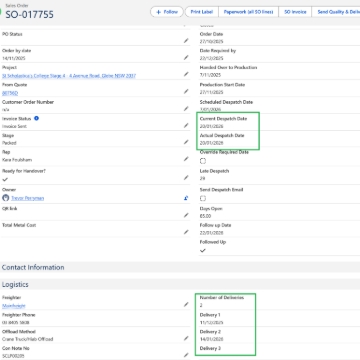The image size is (360, 360).
Task: Click the Delivery 3 field label
Action: coord(210,348)
